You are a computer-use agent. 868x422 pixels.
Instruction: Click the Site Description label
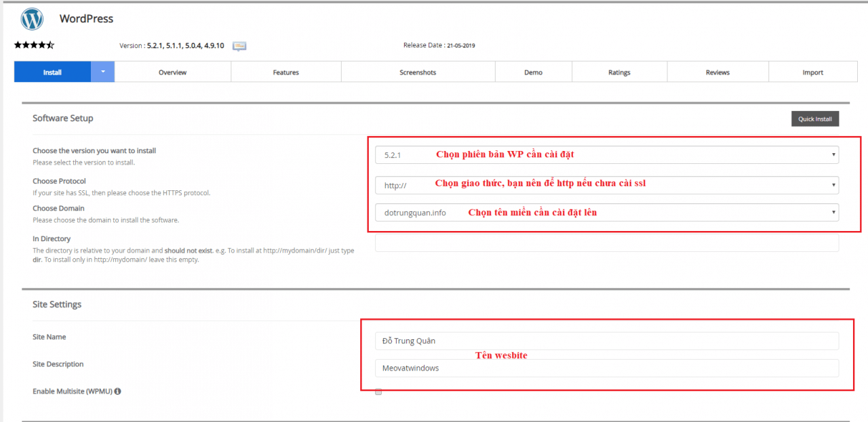(x=58, y=364)
